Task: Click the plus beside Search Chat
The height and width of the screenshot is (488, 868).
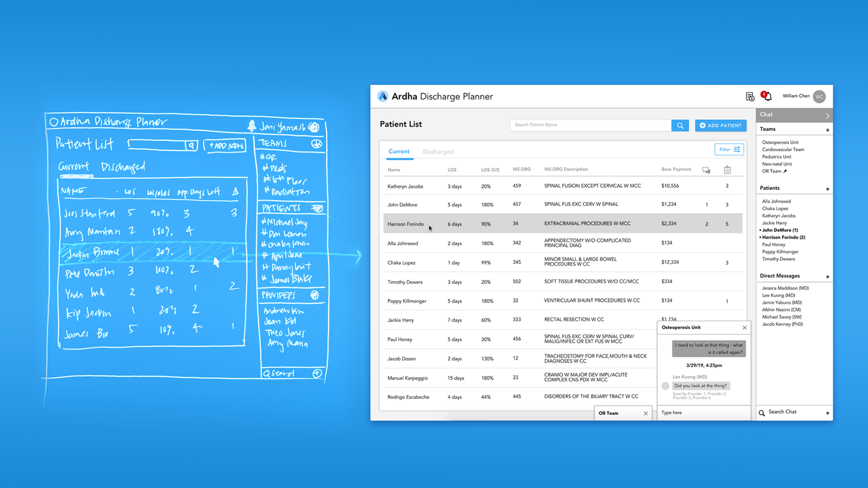Action: (827, 413)
